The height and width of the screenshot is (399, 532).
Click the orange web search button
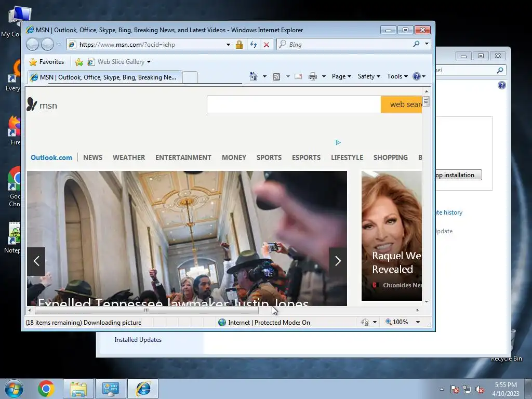pos(402,104)
